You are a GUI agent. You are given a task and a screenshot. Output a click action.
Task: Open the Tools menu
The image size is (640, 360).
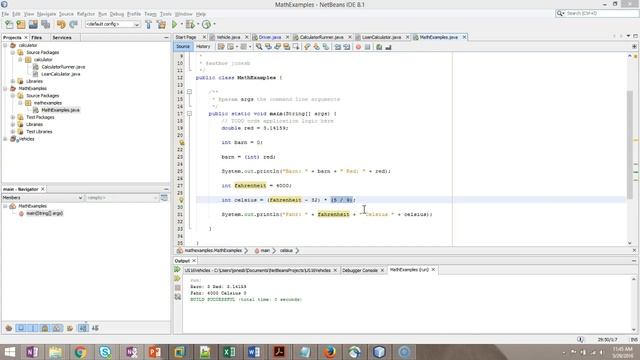pyautogui.click(x=165, y=14)
